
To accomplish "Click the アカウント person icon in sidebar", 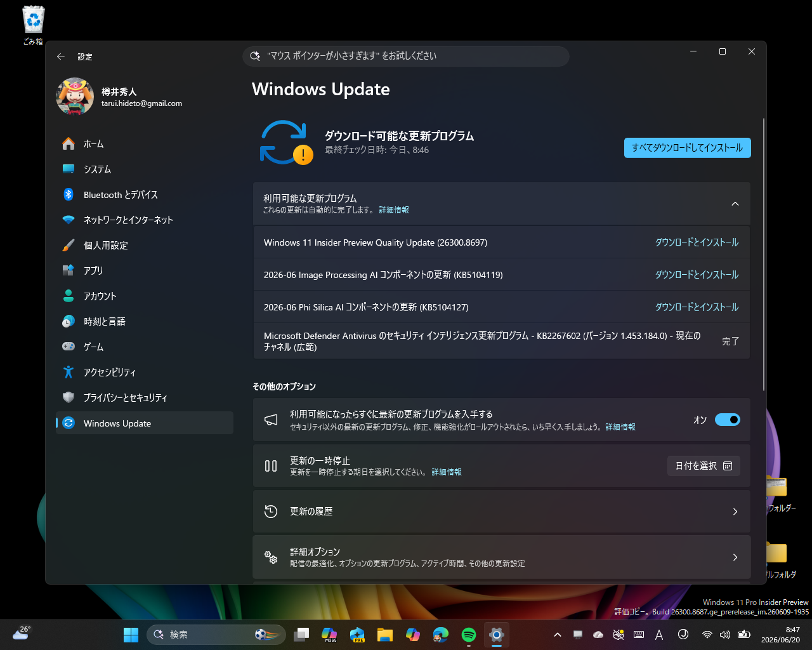I will point(69,296).
